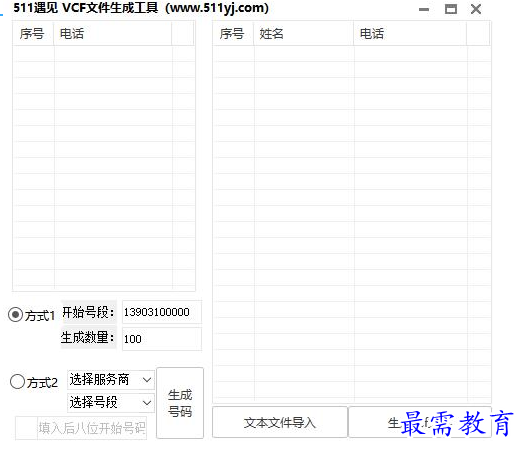Click the 电话 column header in right table
Viewport: 522px width, 455px height.
coord(410,33)
